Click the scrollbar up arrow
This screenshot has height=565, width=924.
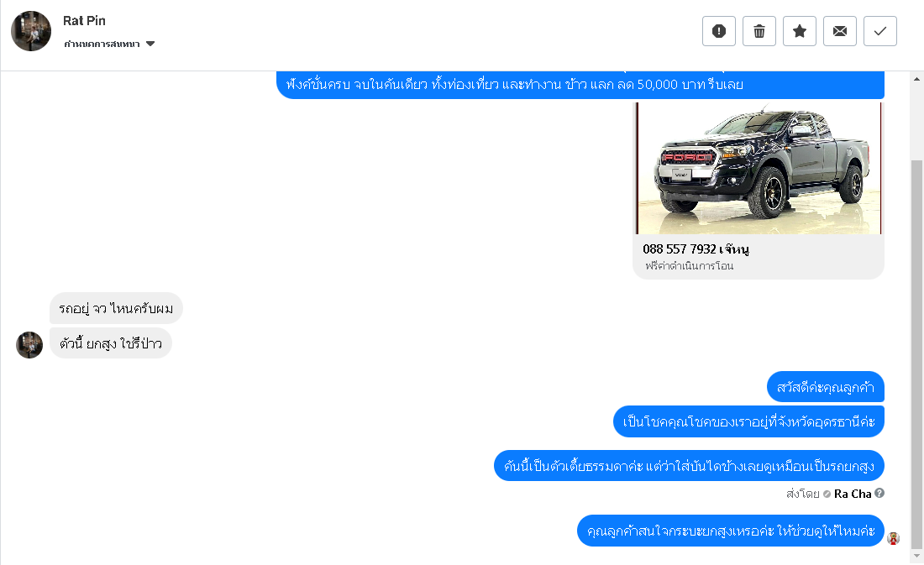click(916, 78)
